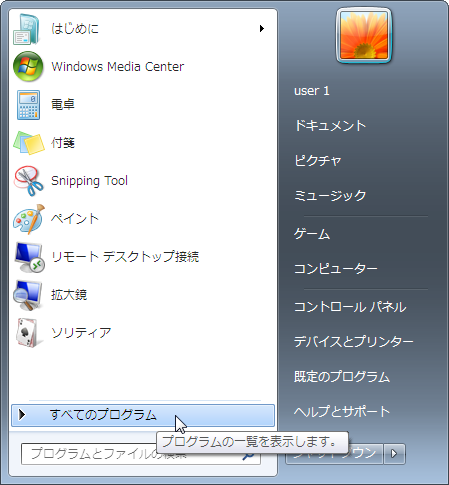Open リモート デスクトップ接続 icon
This screenshot has width=449, height=485.
pyautogui.click(x=29, y=257)
